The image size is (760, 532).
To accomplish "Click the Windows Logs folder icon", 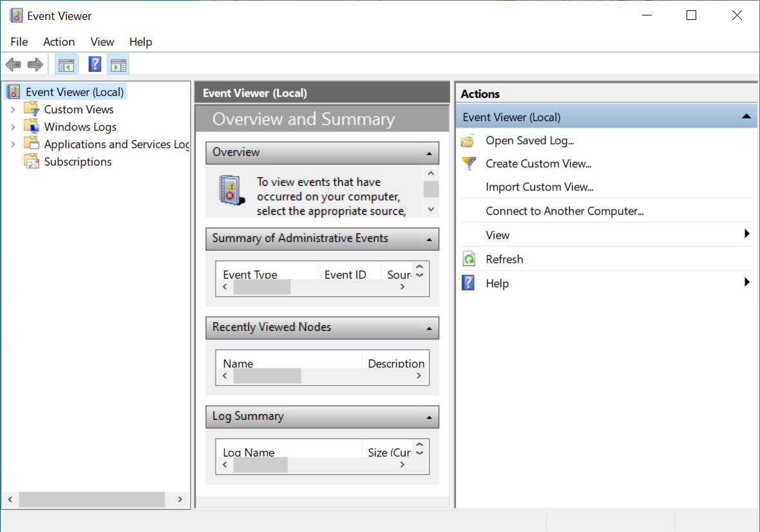I will tap(32, 126).
